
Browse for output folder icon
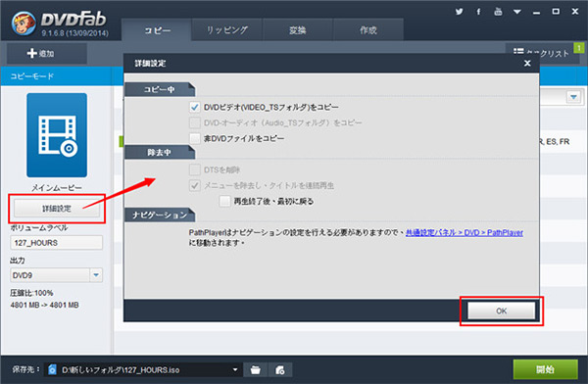pos(256,370)
